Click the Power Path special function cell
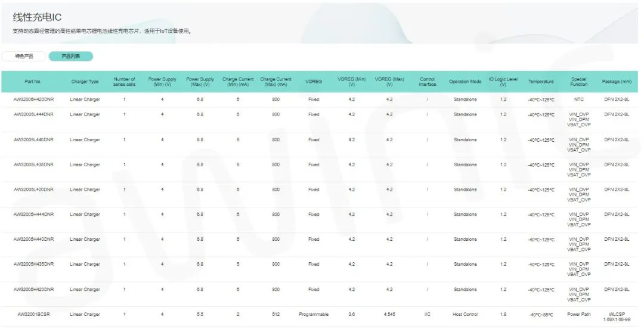 point(578,314)
